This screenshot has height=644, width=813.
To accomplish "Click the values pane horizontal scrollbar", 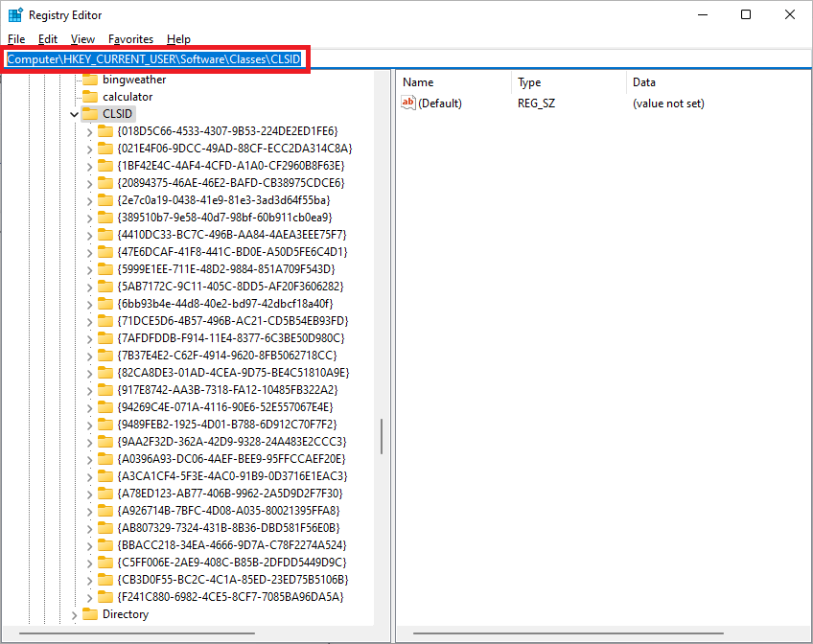I will [x=568, y=633].
